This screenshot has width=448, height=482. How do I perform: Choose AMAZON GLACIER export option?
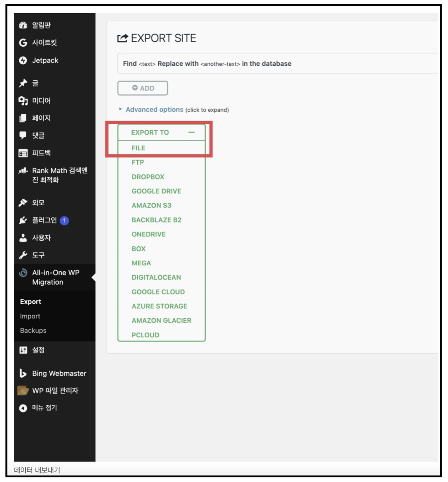coord(162,321)
